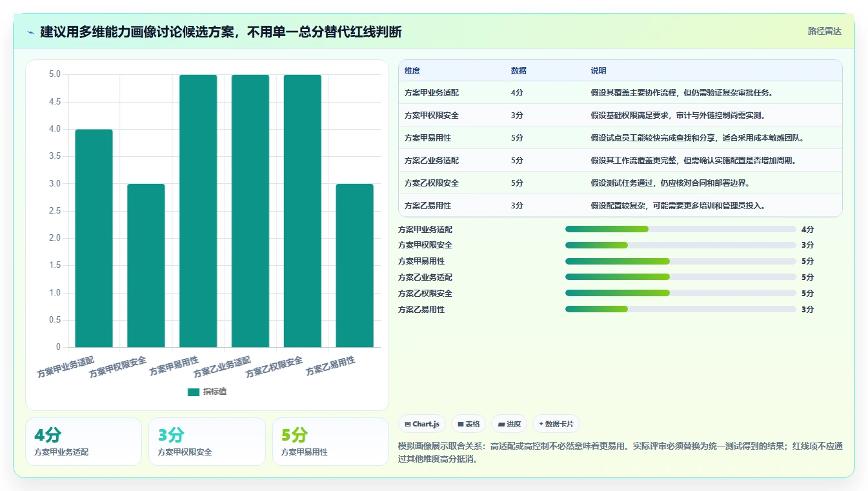
Task: Select 方案乙业务适配 in the table's 维度 column
Action: [x=432, y=161]
